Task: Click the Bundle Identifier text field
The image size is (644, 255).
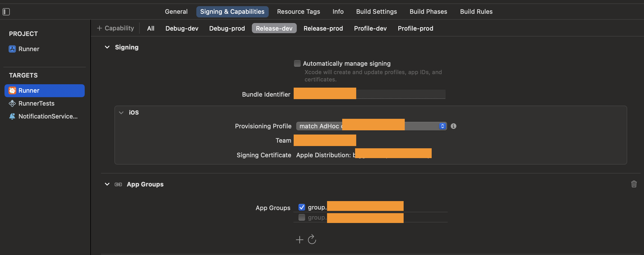Action: click(400, 94)
